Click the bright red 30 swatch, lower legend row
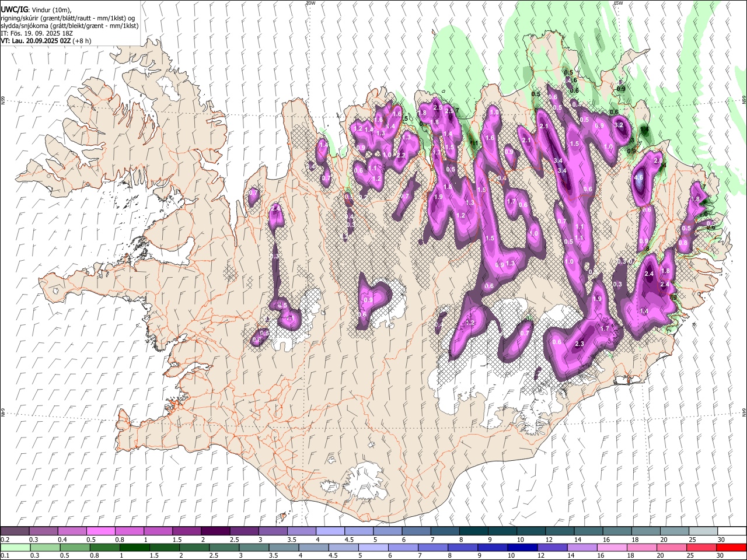Image resolution: width=747 pixels, height=560 pixels. coord(732,547)
